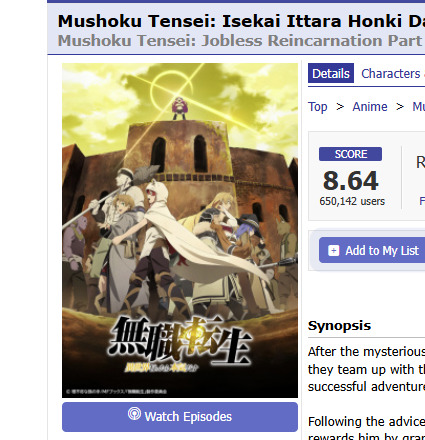Open the truncated Mu breadcrumb link
Image resolution: width=425 pixels, height=440 pixels.
[x=419, y=107]
